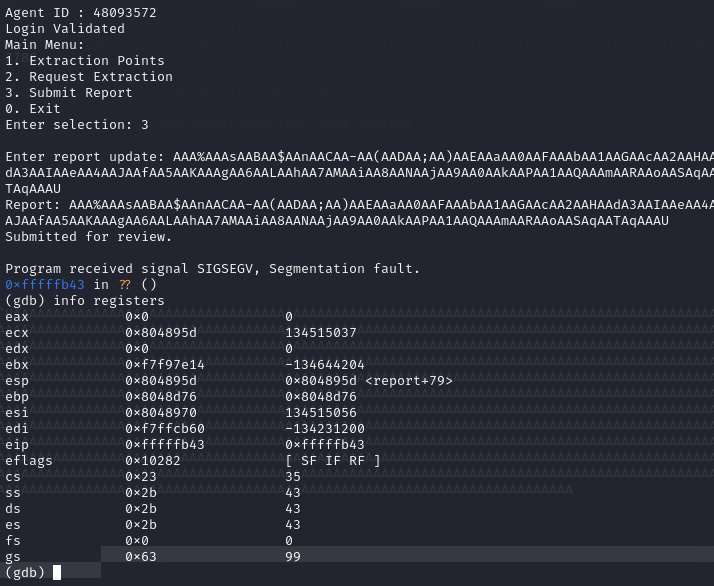
Task: Click the eip register name
Action: 17,444
